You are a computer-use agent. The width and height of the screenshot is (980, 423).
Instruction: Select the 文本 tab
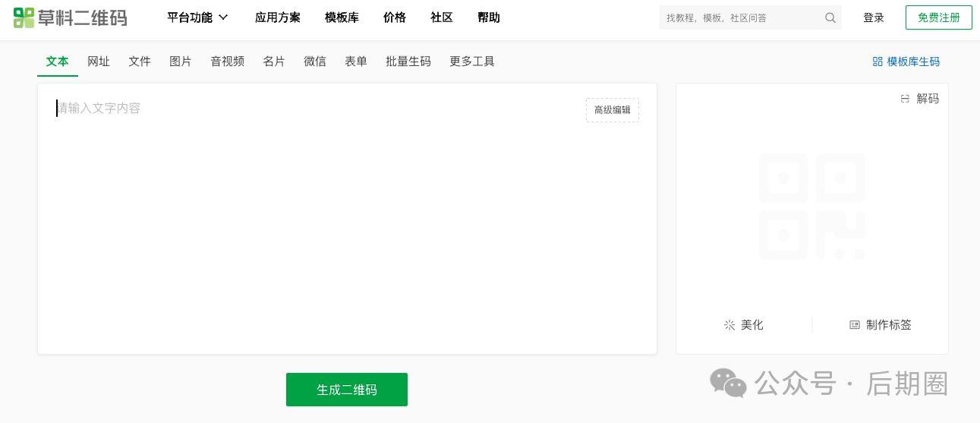pos(58,62)
